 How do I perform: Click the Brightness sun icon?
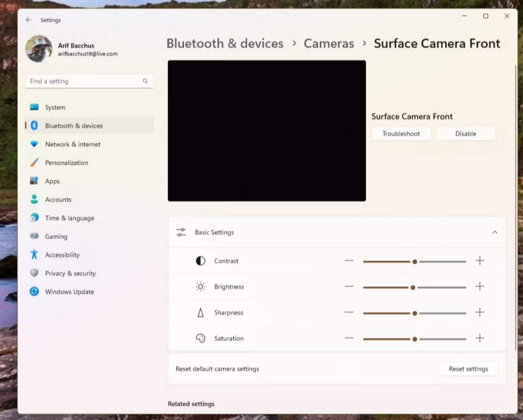(200, 287)
